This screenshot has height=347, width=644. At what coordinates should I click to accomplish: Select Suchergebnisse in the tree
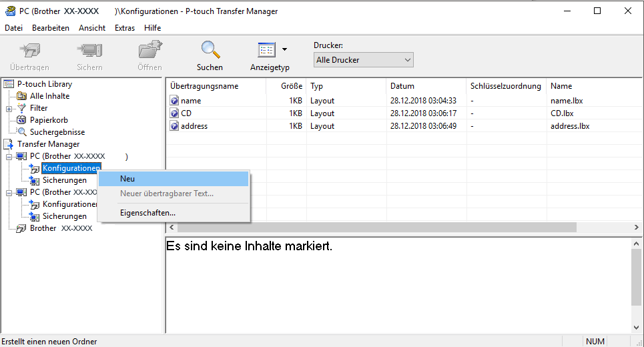click(57, 132)
